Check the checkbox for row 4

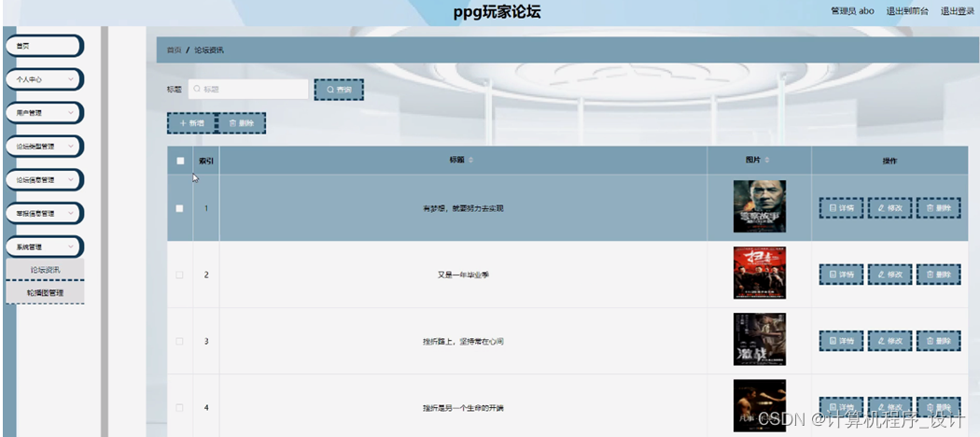tap(180, 408)
